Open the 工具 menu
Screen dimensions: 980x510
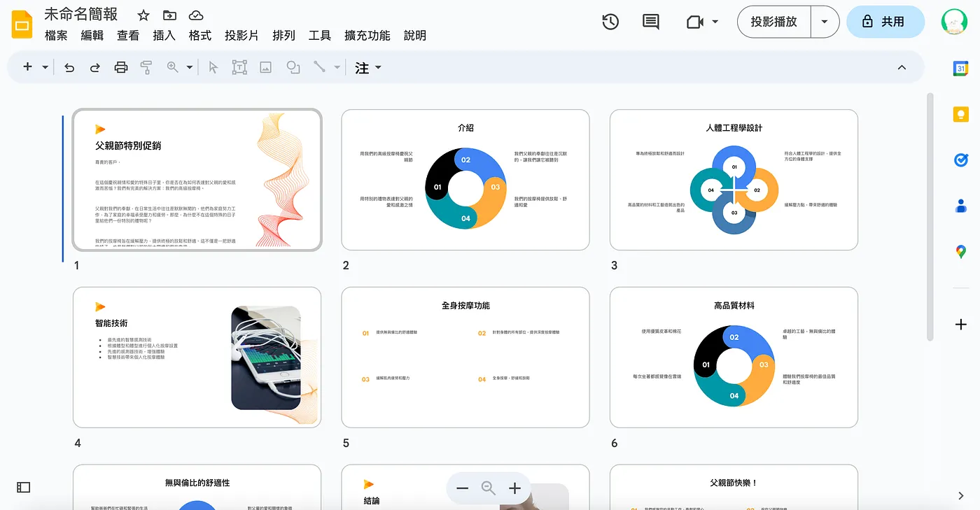[320, 36]
